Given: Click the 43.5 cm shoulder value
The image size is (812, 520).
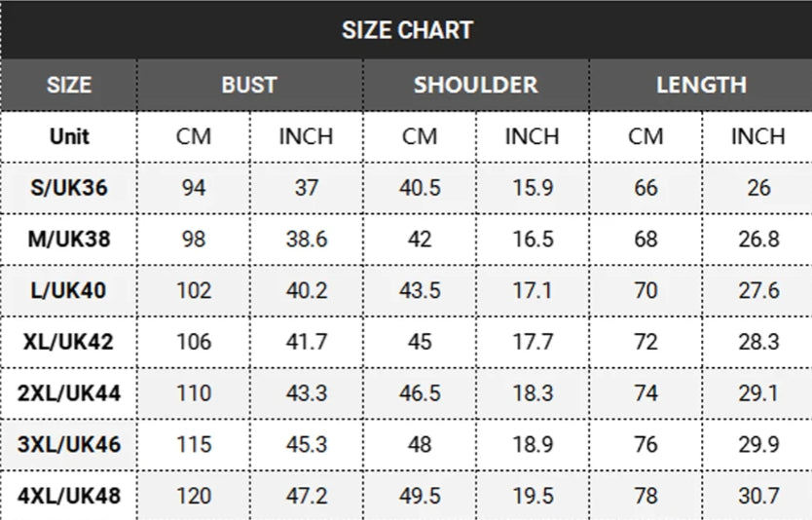Looking at the screenshot, I should (419, 290).
